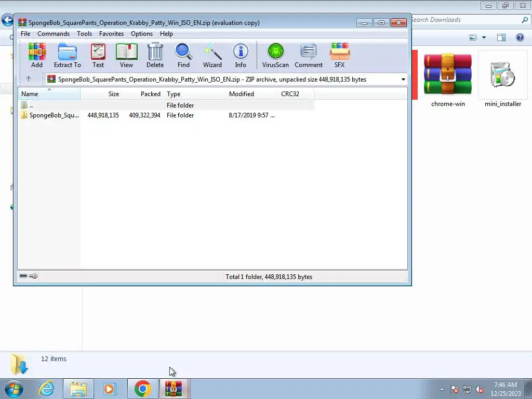The height and width of the screenshot is (399, 532).
Task: Expand the archive address bar dropdown
Action: pyautogui.click(x=403, y=79)
